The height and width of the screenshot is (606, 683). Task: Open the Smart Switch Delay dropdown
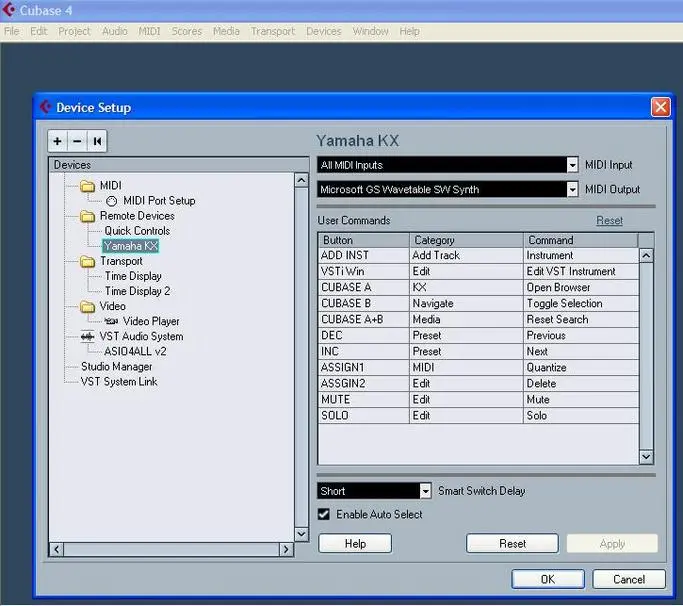click(426, 491)
